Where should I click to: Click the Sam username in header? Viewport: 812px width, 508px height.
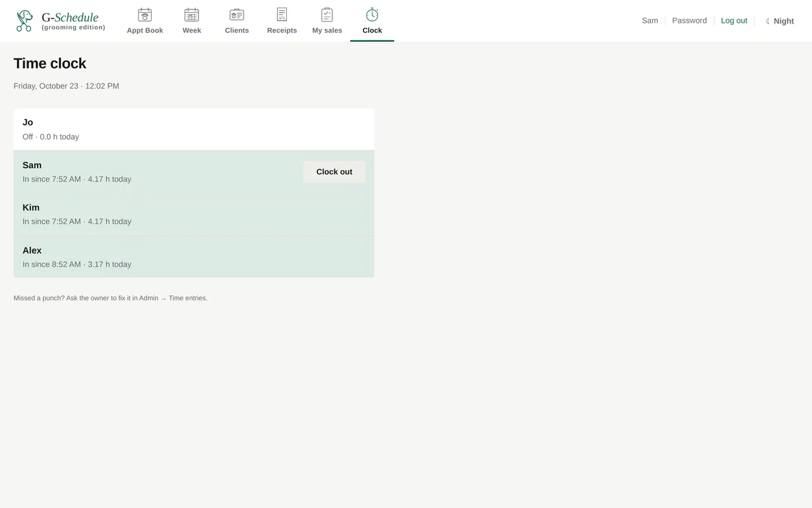[x=650, y=21]
